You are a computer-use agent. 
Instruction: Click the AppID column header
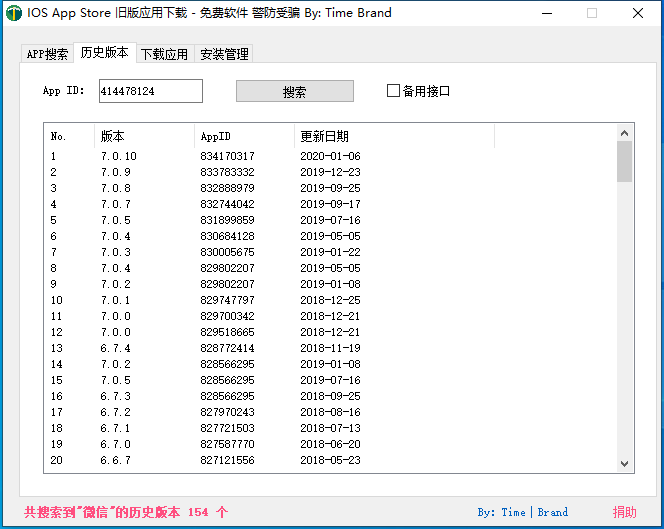click(x=244, y=136)
